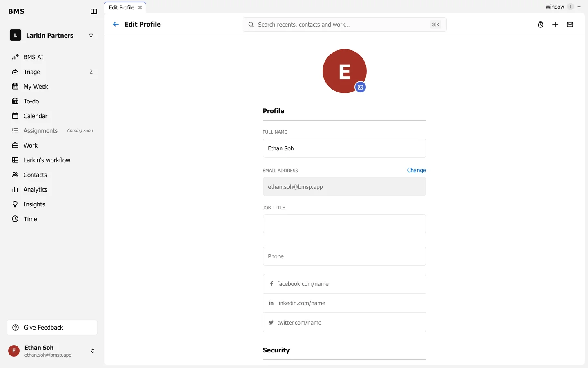The width and height of the screenshot is (588, 368).
Task: Open the mail envelope icon
Action: tap(570, 25)
